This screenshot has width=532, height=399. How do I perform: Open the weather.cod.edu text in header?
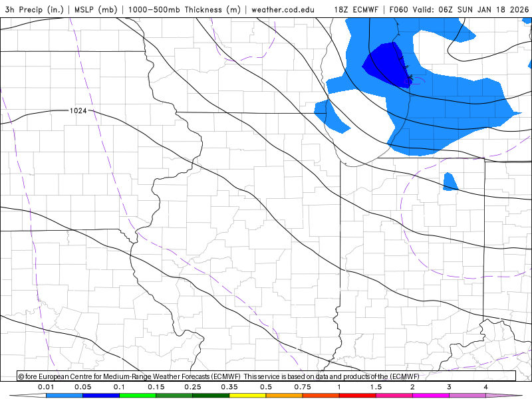283,9
